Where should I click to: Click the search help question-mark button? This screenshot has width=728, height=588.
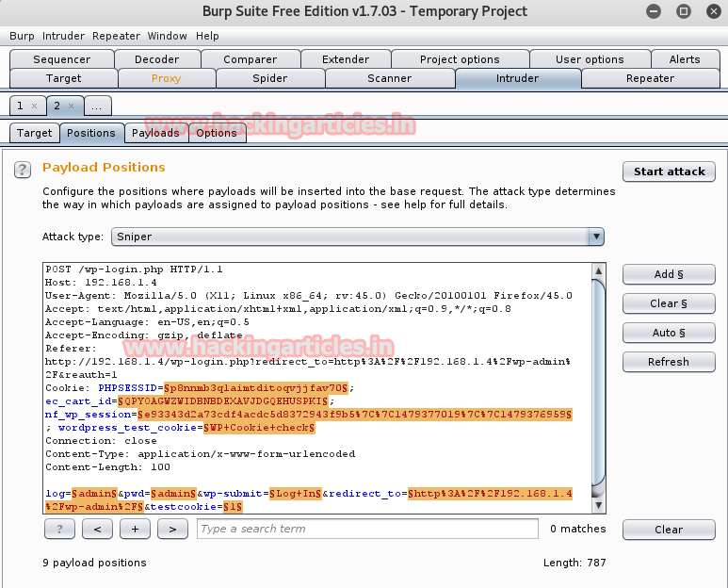tap(59, 529)
